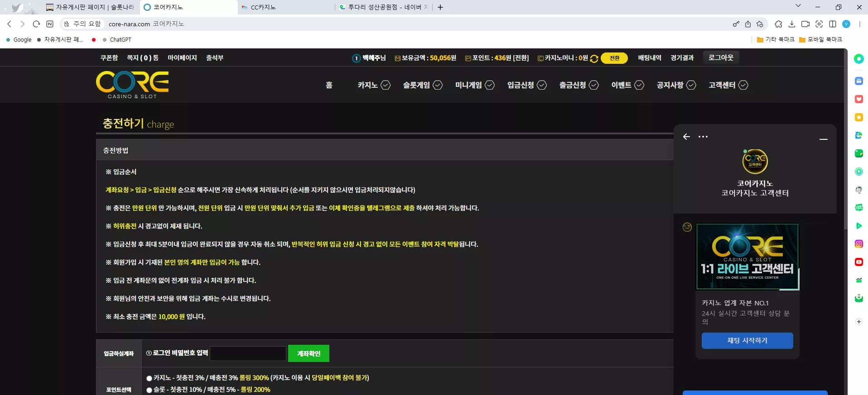868x395 pixels.
Task: Open the blue toolbox sidebar icon
Action: (859, 81)
